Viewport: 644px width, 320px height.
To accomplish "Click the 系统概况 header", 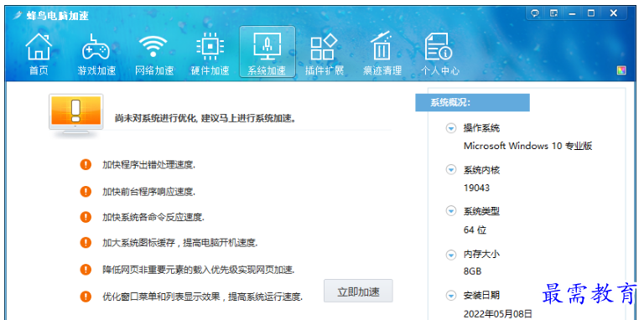I will pos(472,102).
